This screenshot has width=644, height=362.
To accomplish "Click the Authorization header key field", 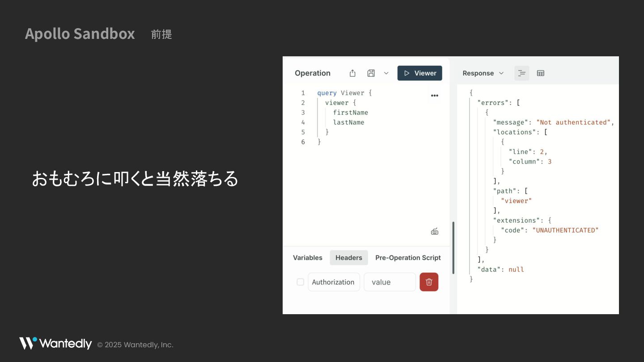I will pyautogui.click(x=334, y=282).
